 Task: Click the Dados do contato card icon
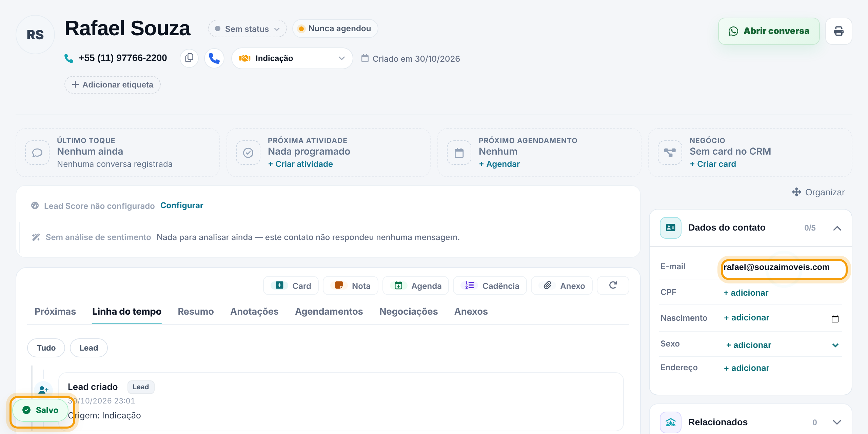pos(670,228)
